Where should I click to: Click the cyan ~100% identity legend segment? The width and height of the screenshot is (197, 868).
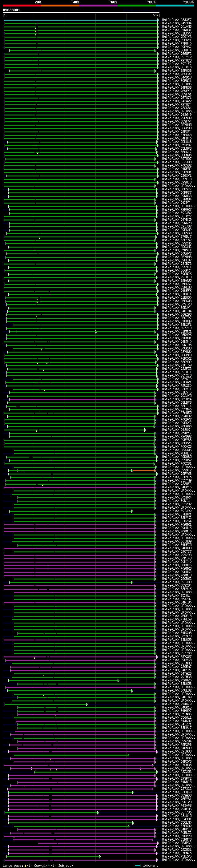[175, 6]
